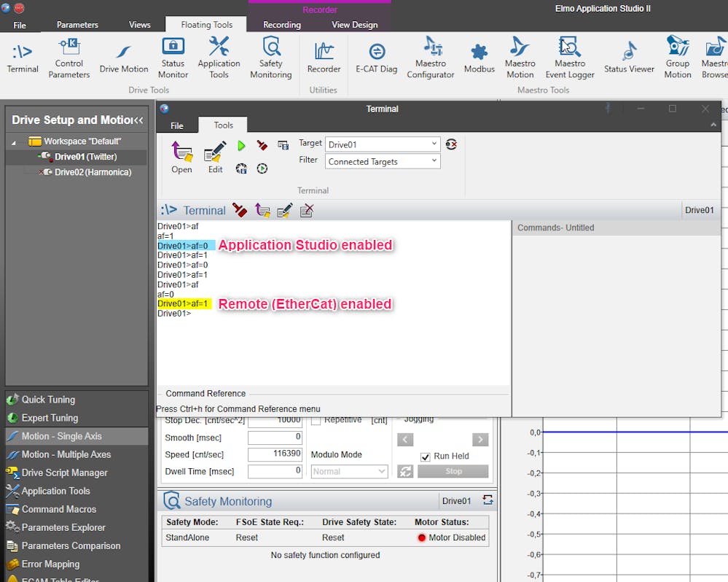Toggle the Run Held checkbox

pos(426,457)
